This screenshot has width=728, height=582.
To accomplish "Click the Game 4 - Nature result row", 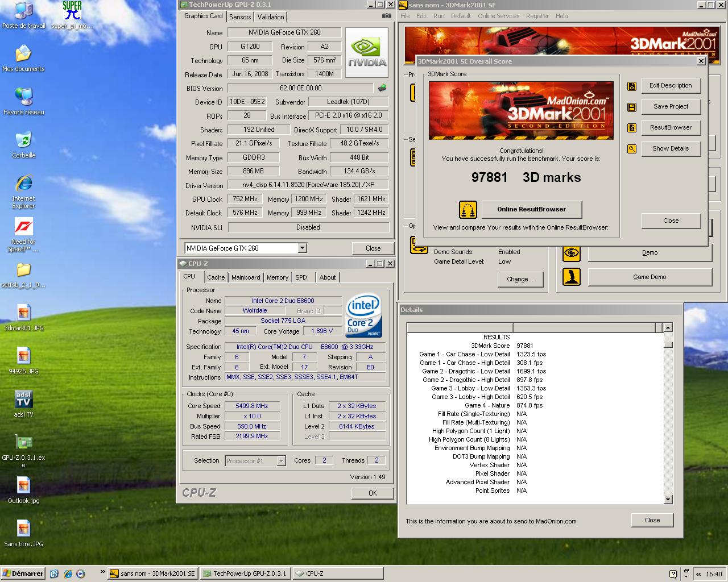I will pos(535,405).
